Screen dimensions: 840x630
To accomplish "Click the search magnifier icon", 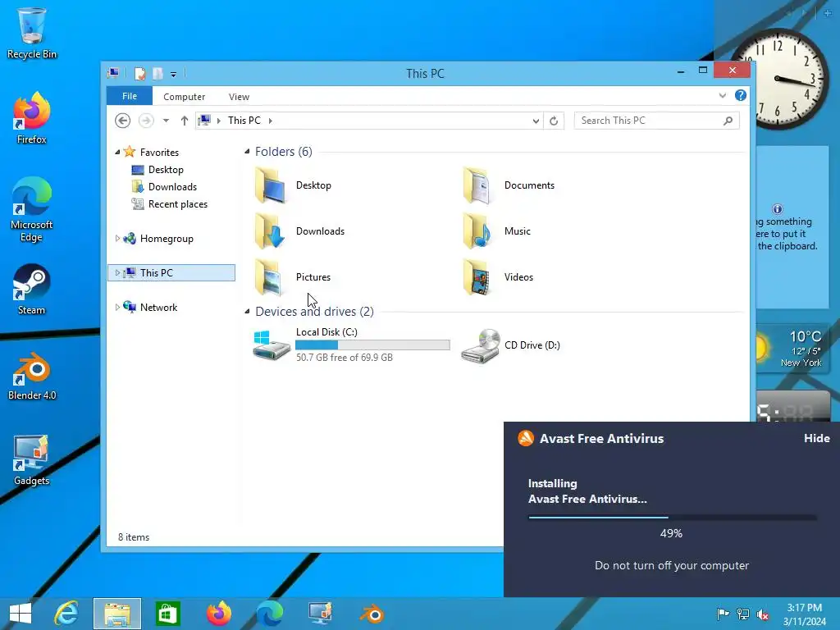I will (728, 121).
